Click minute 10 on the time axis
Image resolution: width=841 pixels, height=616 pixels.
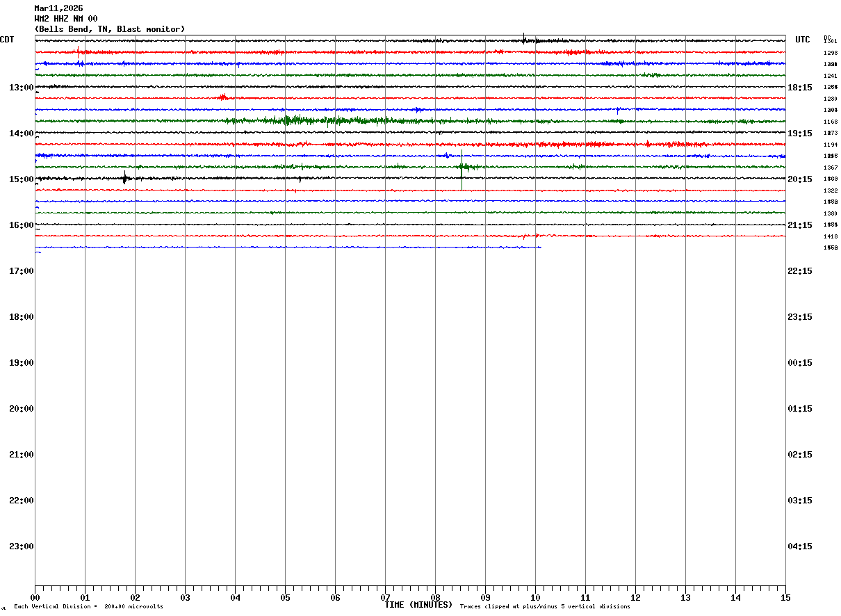coord(535,598)
